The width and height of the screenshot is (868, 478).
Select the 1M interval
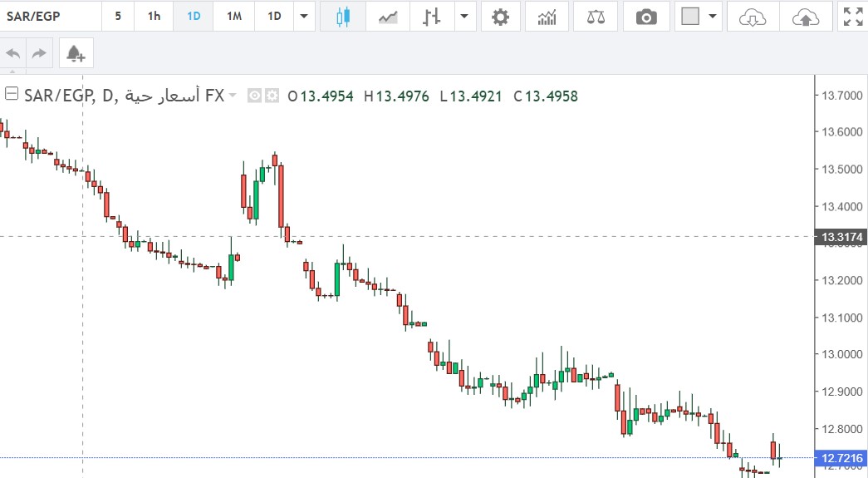234,17
